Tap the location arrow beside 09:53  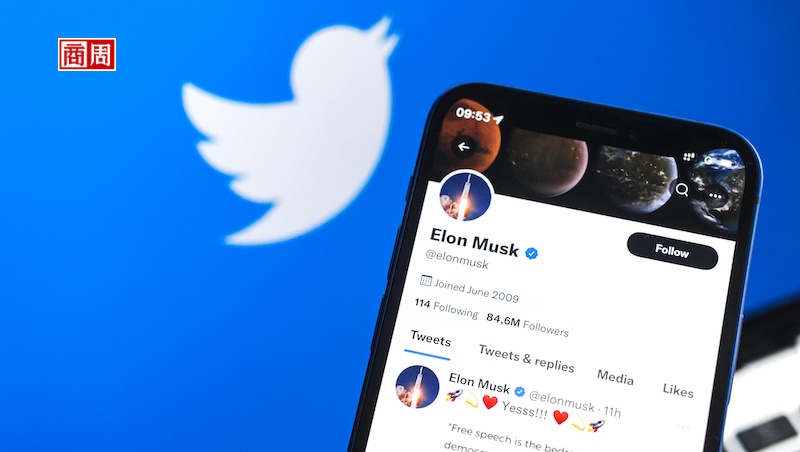pyautogui.click(x=498, y=120)
